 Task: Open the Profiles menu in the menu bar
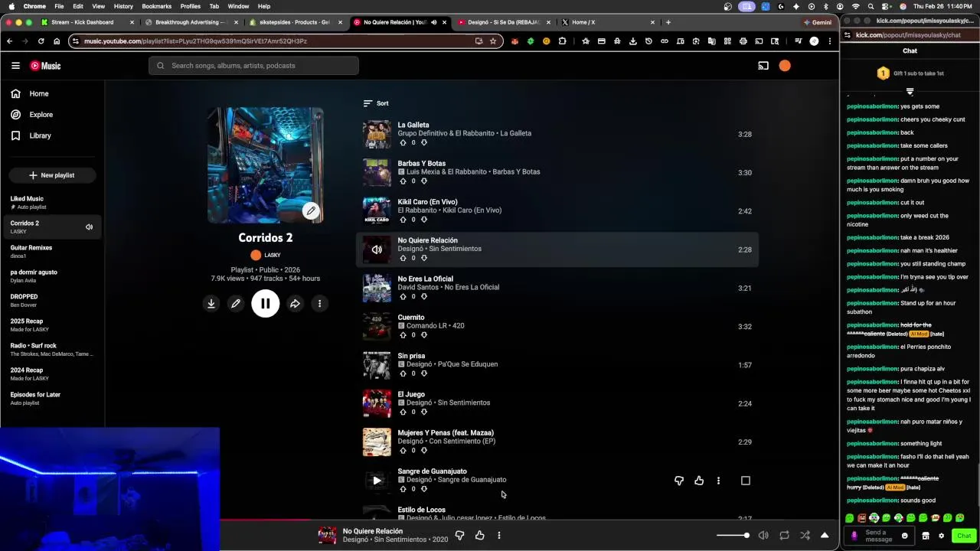click(191, 6)
